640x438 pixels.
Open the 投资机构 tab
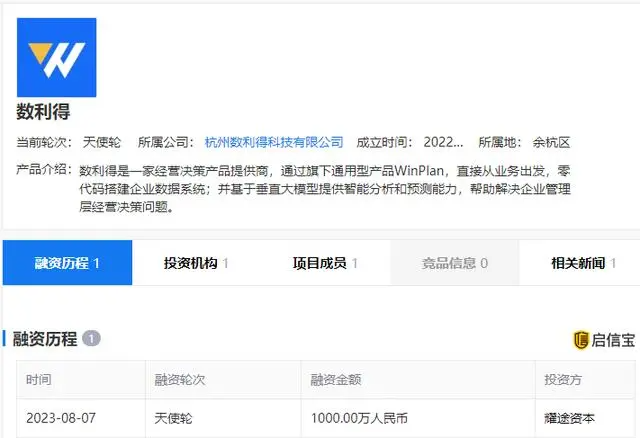[x=196, y=262]
